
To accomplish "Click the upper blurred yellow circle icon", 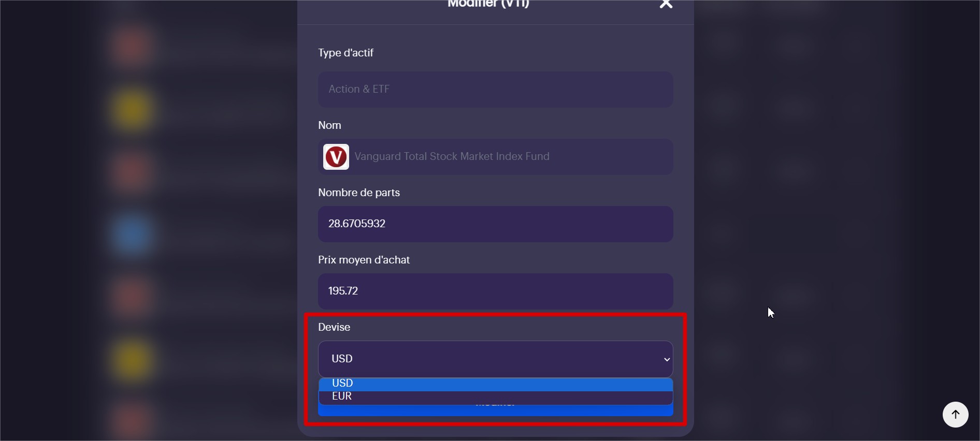I will 133,110.
